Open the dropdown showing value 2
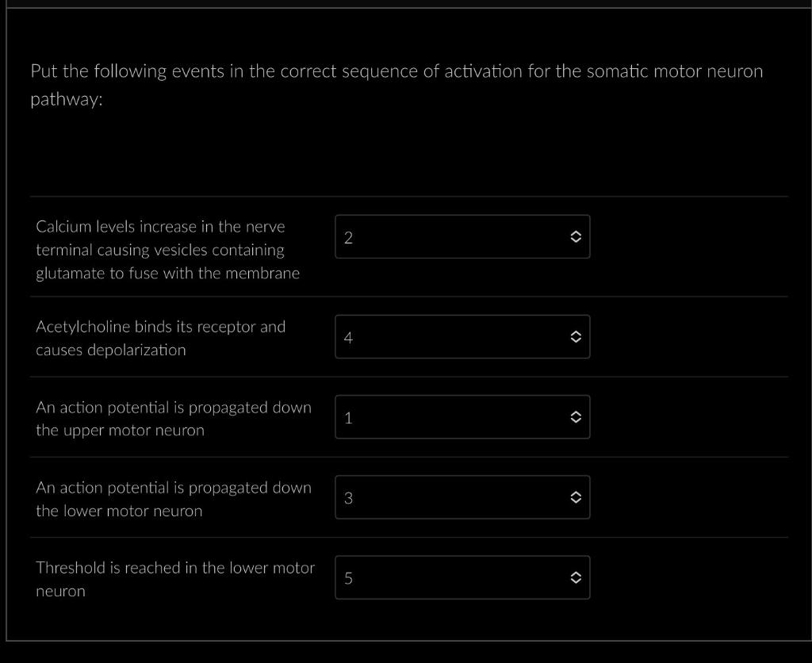Screen dimensions: 812x663 click(x=462, y=236)
